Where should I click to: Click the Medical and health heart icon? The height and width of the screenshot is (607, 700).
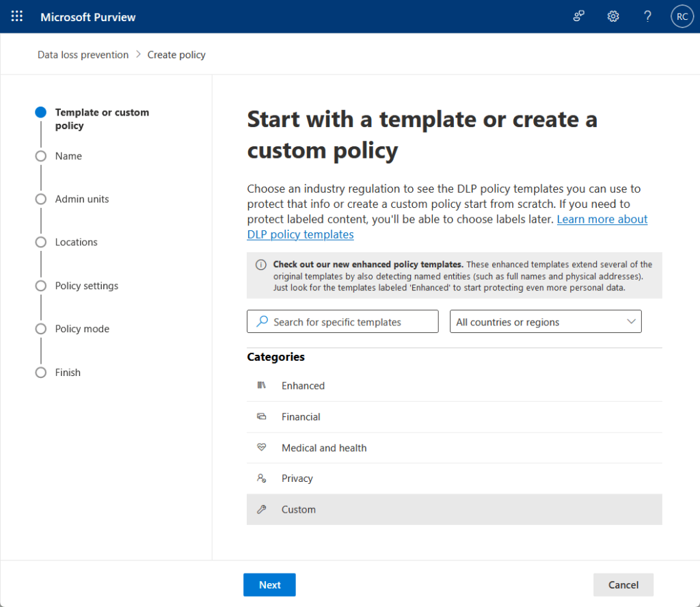262,447
